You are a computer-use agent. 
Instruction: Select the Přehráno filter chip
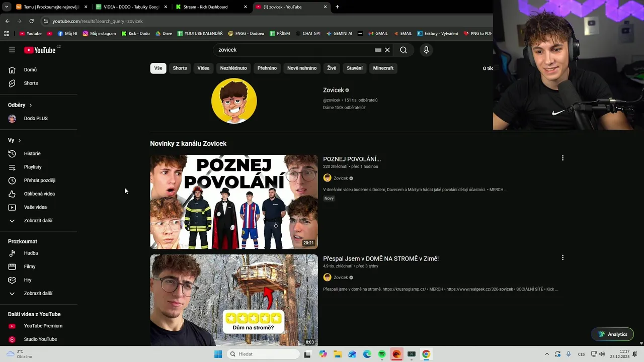[x=267, y=68]
